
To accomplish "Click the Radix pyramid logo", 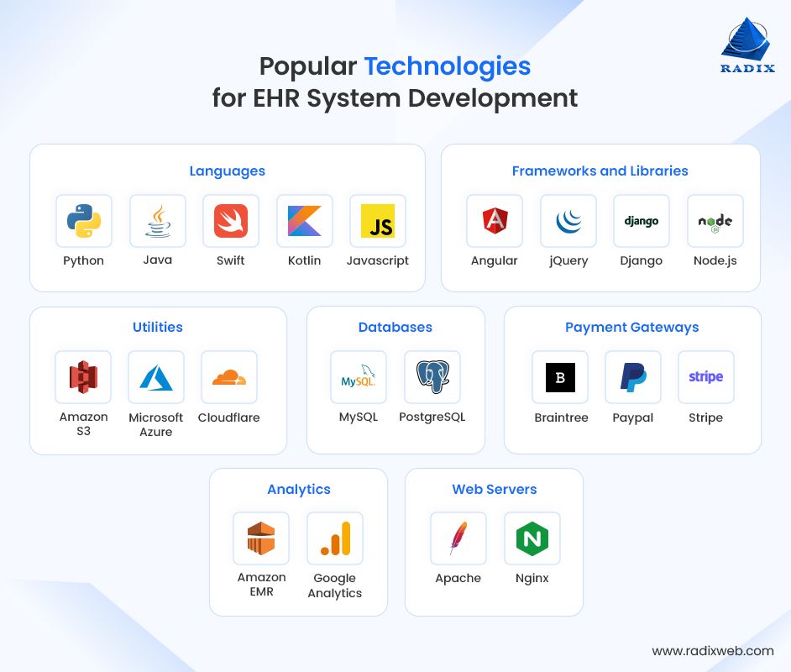I will [x=747, y=46].
